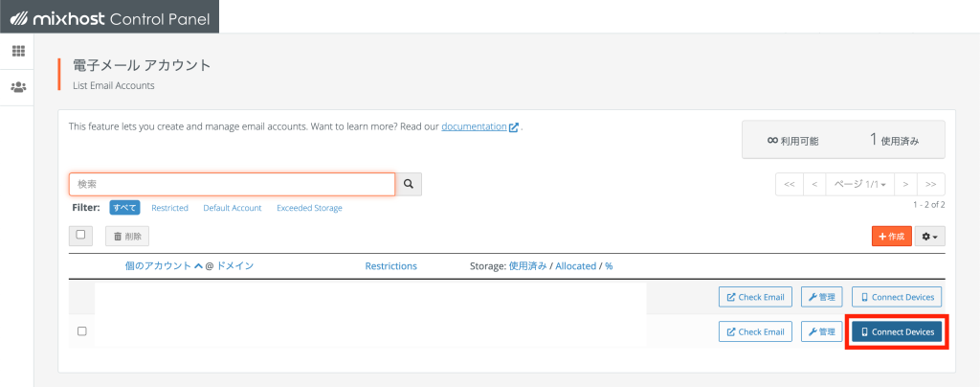Image resolution: width=980 pixels, height=387 pixels.
Task: Open the user manager people icon
Action: (18, 86)
